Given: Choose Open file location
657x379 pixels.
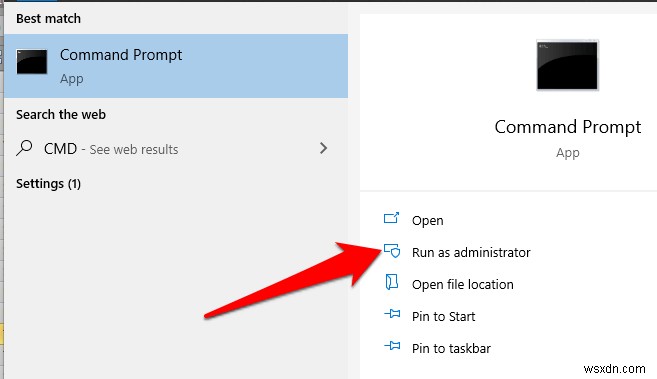Looking at the screenshot, I should (x=463, y=284).
